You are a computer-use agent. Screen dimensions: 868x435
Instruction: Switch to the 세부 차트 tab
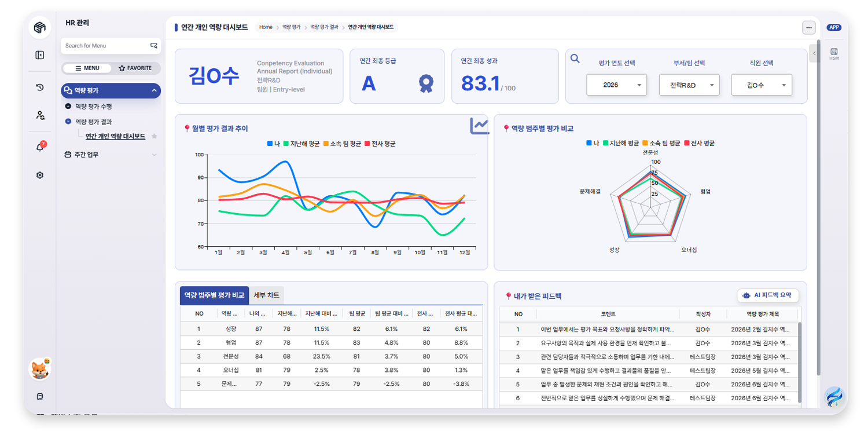266,295
